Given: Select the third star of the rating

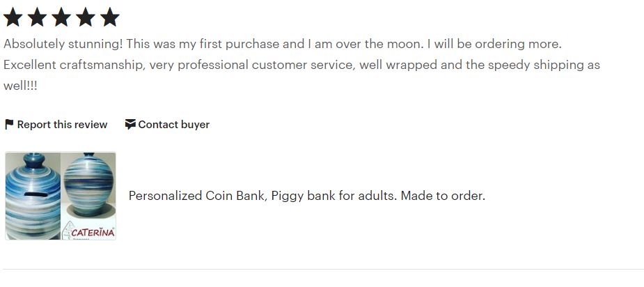Looking at the screenshot, I should click(61, 17).
